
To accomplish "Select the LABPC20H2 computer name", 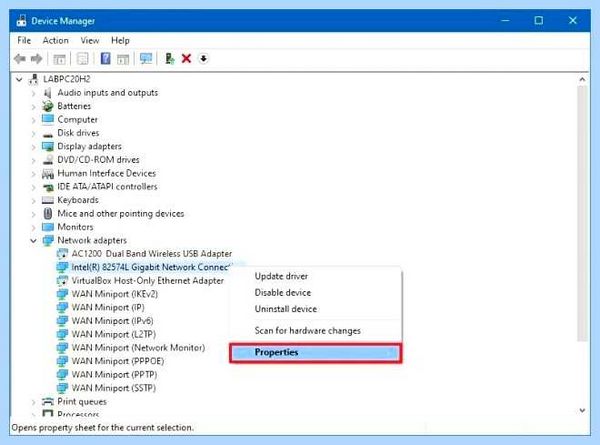I will (67, 79).
